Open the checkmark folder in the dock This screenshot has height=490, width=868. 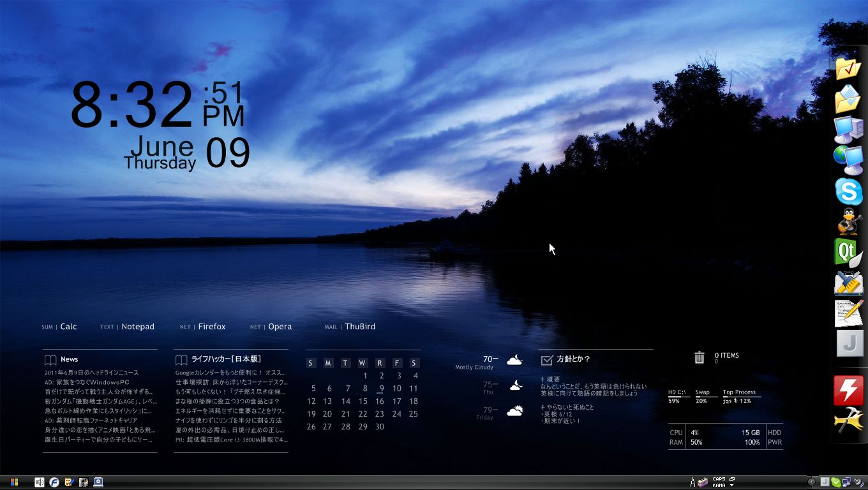(848, 68)
